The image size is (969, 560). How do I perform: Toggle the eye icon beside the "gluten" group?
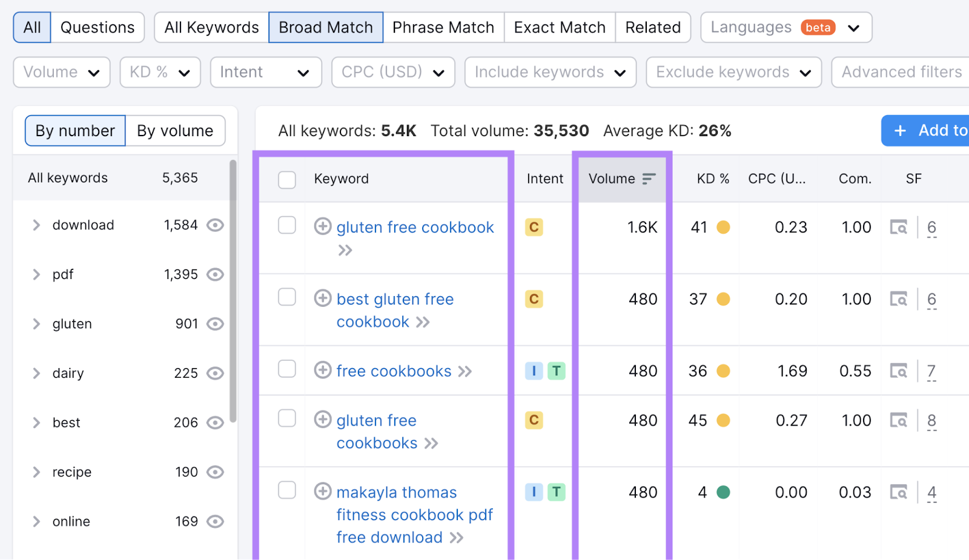coord(216,323)
